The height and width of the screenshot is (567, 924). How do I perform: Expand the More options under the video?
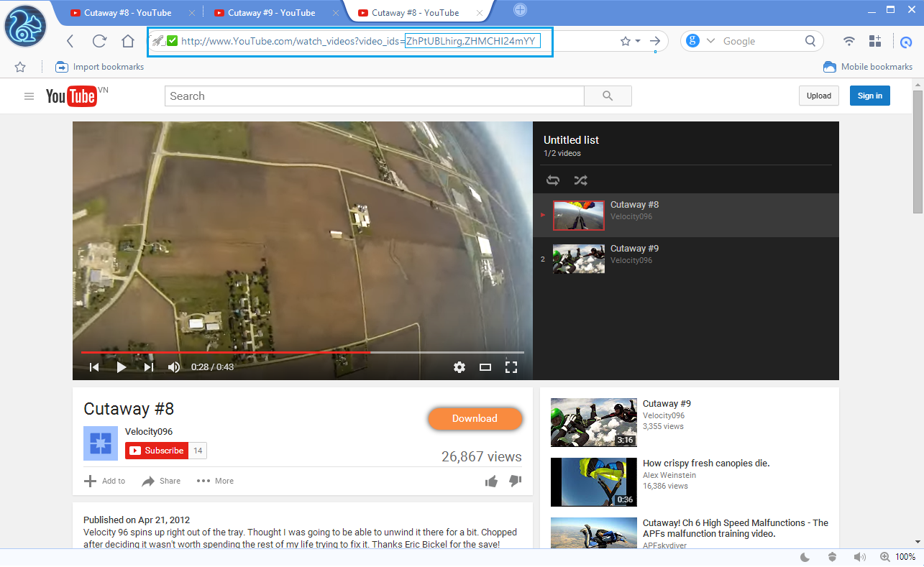(x=215, y=481)
